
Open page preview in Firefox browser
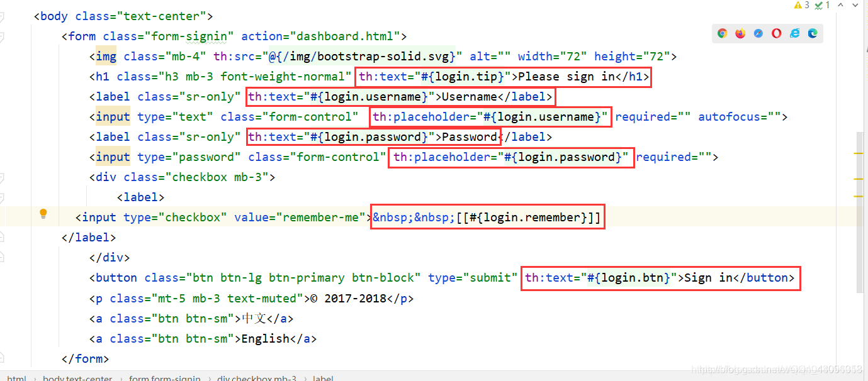point(740,33)
